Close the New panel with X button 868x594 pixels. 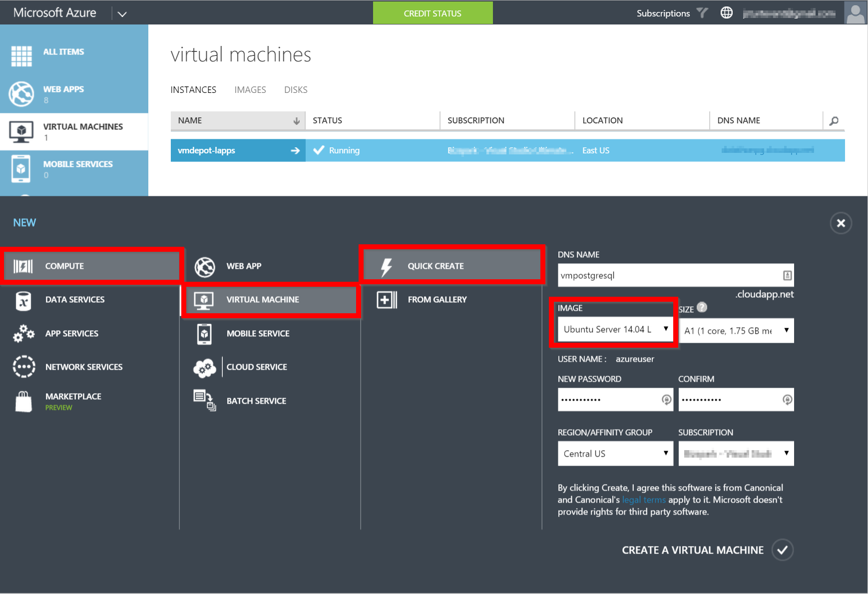pos(841,223)
